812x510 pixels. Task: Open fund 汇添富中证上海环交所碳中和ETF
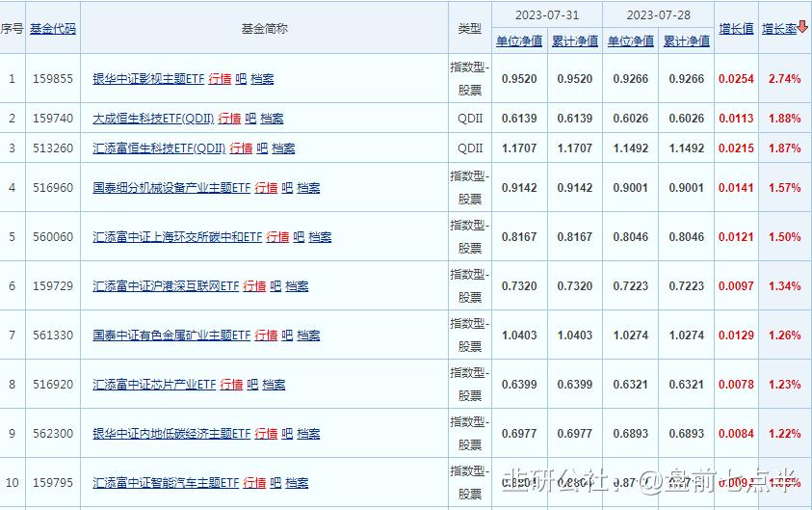click(x=177, y=237)
